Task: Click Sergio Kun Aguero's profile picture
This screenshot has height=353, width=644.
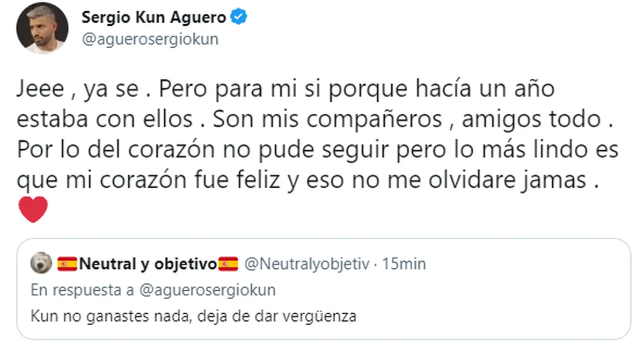Action: click(42, 30)
